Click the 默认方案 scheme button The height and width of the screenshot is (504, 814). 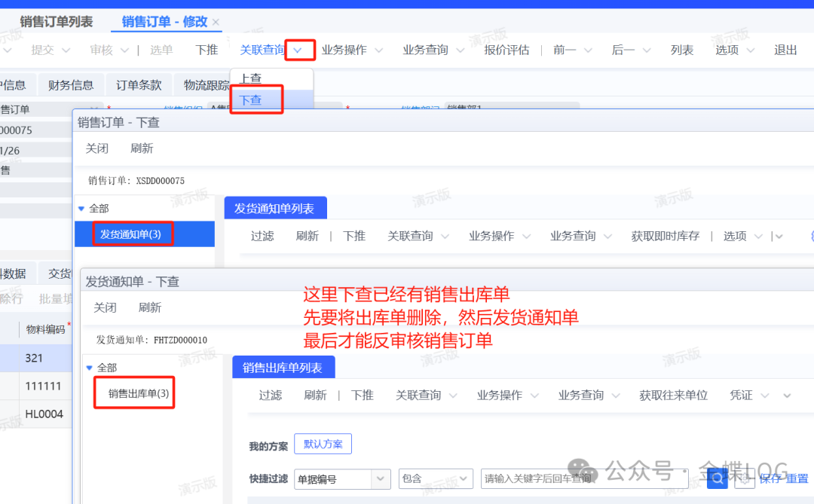[x=323, y=444]
